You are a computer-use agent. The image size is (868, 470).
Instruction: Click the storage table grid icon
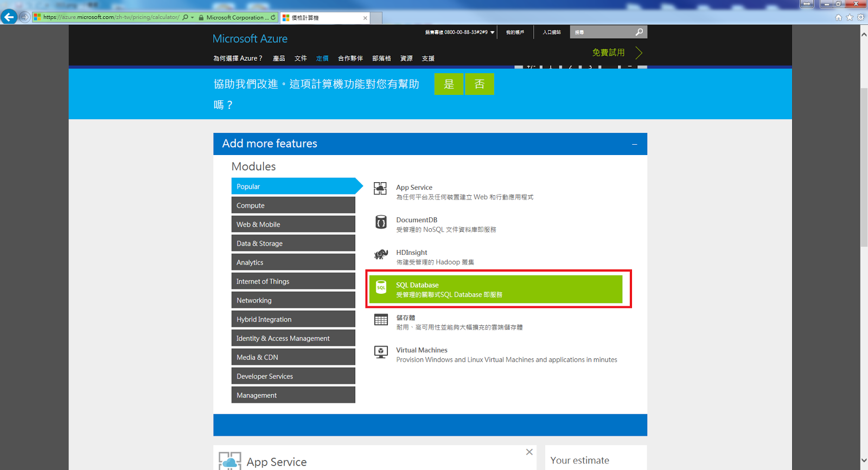(381, 320)
